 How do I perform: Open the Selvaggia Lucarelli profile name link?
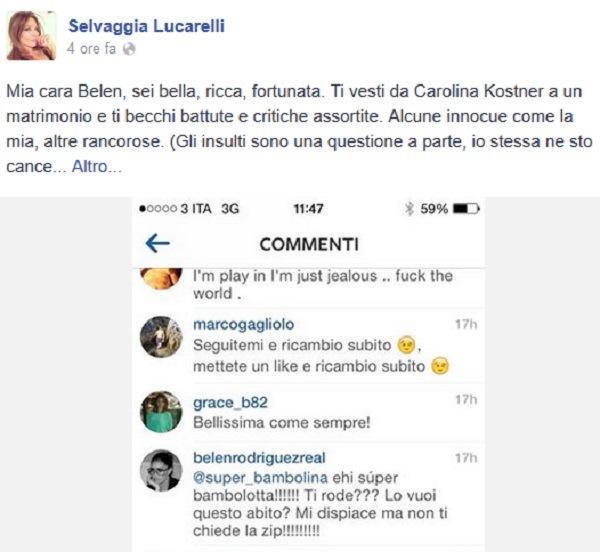coord(147,26)
